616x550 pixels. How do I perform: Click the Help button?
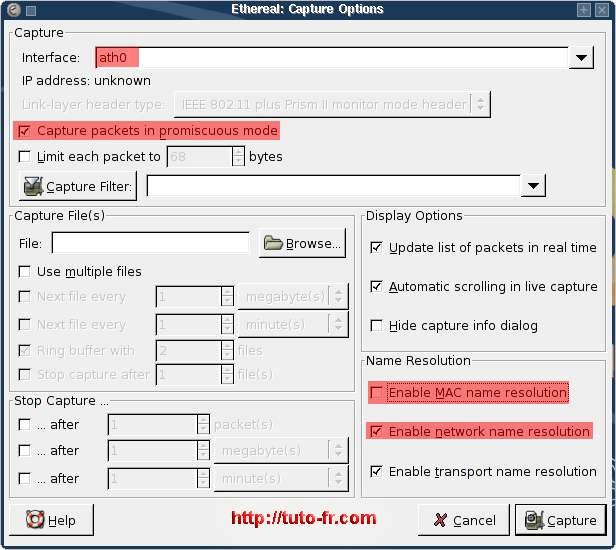pyautogui.click(x=51, y=520)
